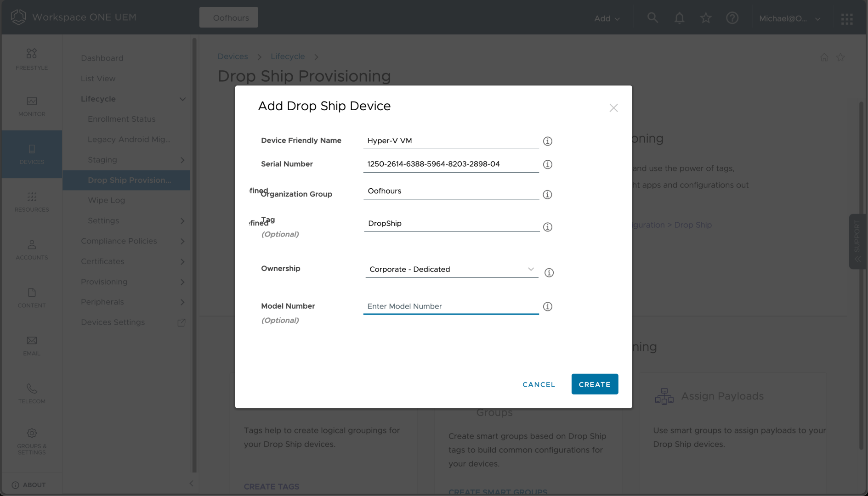Click the search magnifier icon

point(652,18)
